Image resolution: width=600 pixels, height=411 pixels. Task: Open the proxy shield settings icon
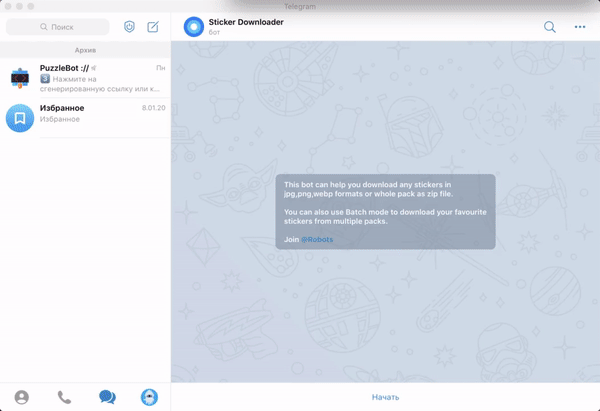pyautogui.click(x=129, y=27)
